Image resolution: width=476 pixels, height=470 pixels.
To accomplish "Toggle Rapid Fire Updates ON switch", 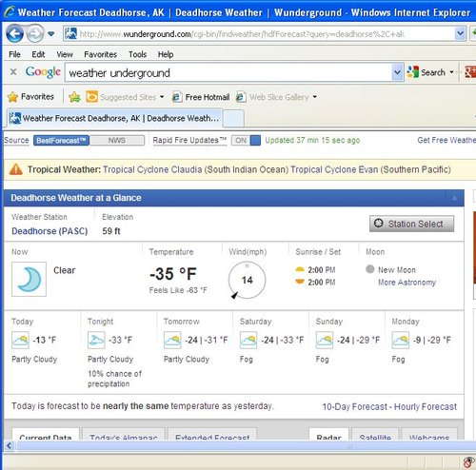I will [246, 140].
